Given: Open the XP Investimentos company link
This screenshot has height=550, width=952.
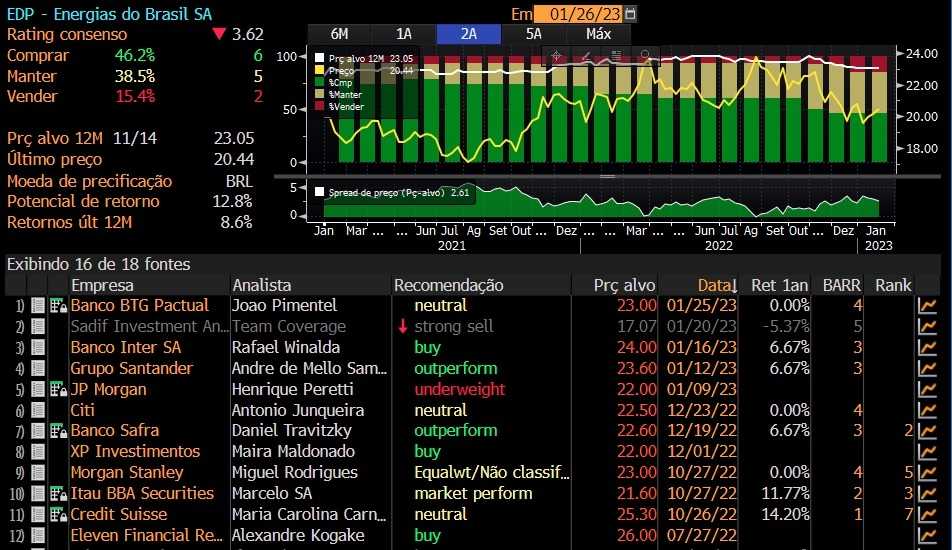Looking at the screenshot, I should pyautogui.click(x=135, y=452).
